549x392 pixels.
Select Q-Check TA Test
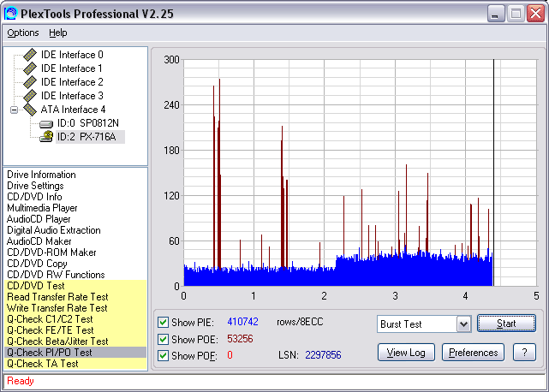[x=75, y=364]
